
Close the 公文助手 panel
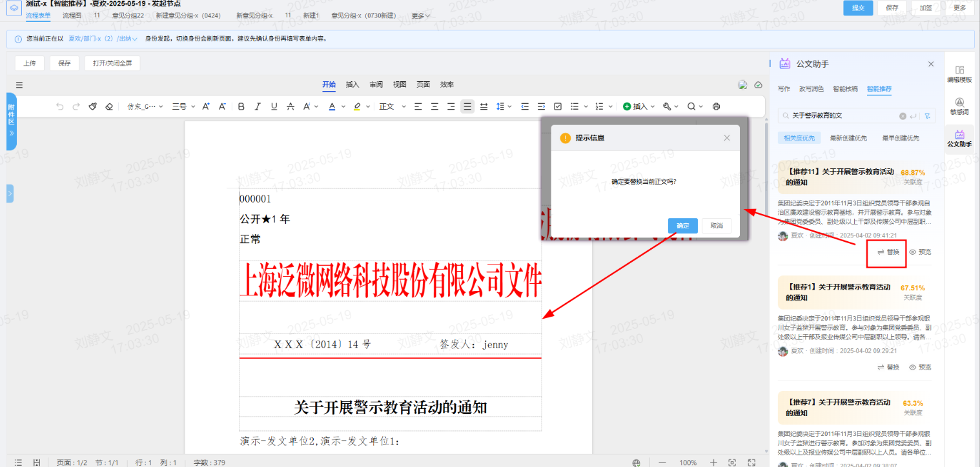(x=931, y=64)
